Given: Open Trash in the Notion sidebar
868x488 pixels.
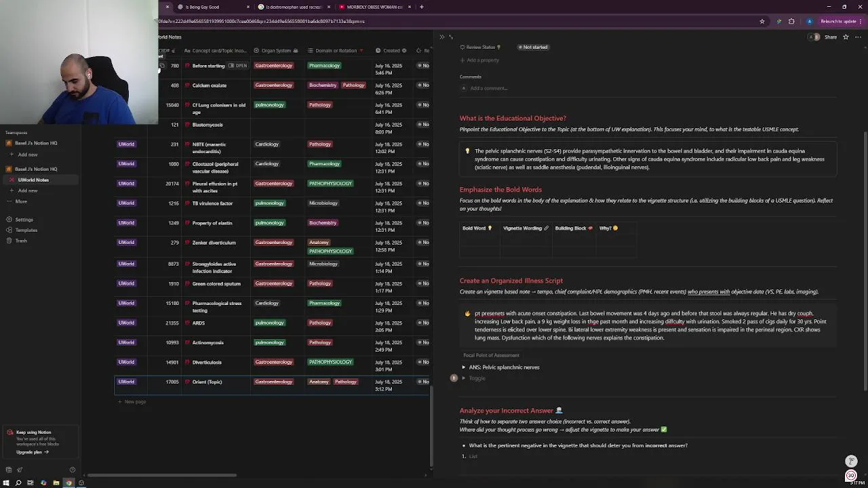Looking at the screenshot, I should pyautogui.click(x=21, y=241).
